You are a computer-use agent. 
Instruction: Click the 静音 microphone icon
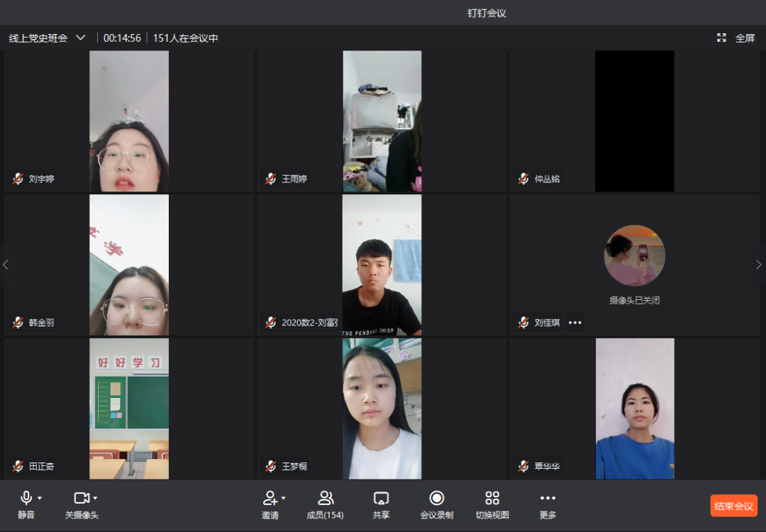click(26, 498)
